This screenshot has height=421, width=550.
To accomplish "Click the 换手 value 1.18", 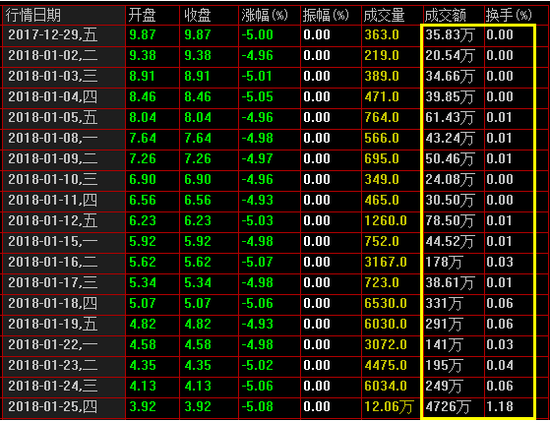I will (x=500, y=407).
